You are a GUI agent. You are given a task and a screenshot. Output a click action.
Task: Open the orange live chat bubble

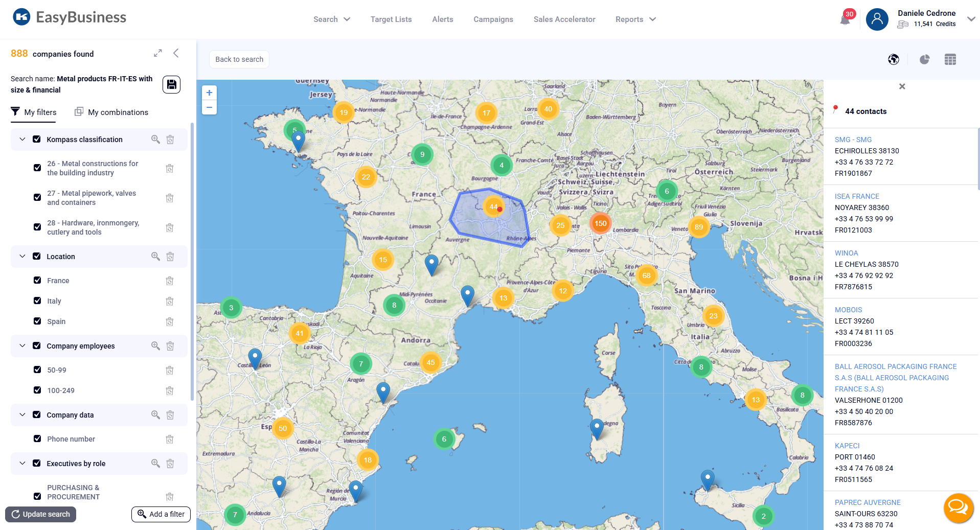[958, 508]
